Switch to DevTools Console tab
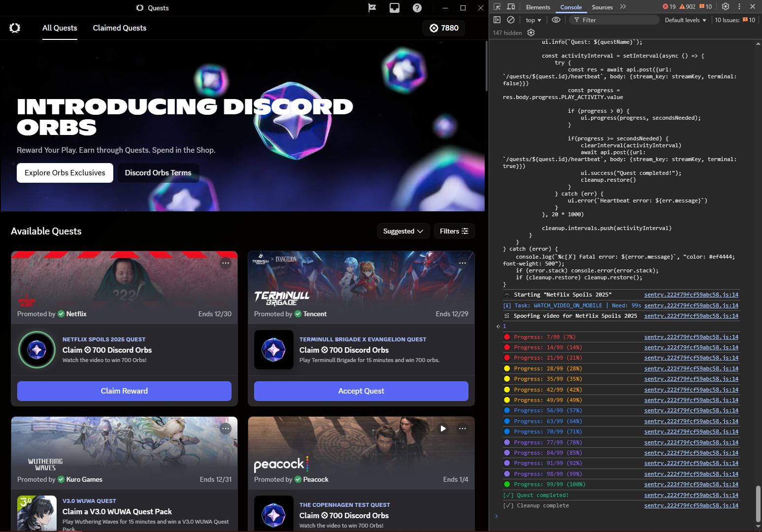This screenshot has width=762, height=532. pos(571,7)
